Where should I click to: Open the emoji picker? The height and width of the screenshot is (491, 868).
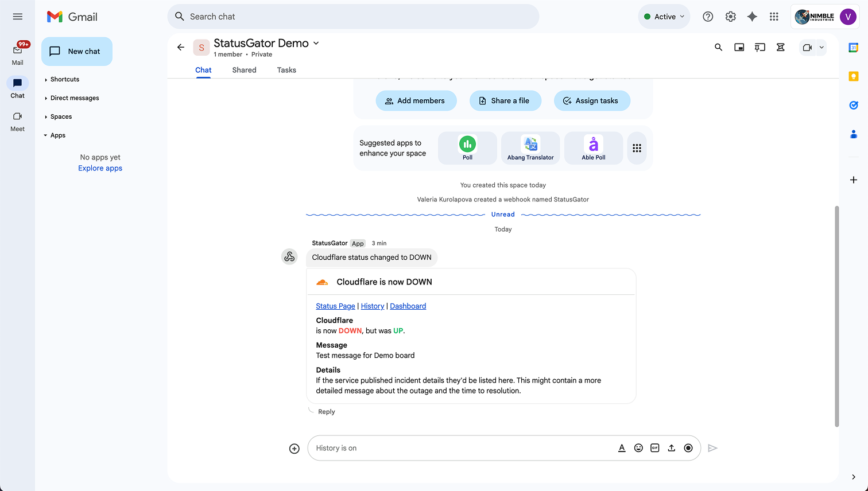pyautogui.click(x=638, y=449)
